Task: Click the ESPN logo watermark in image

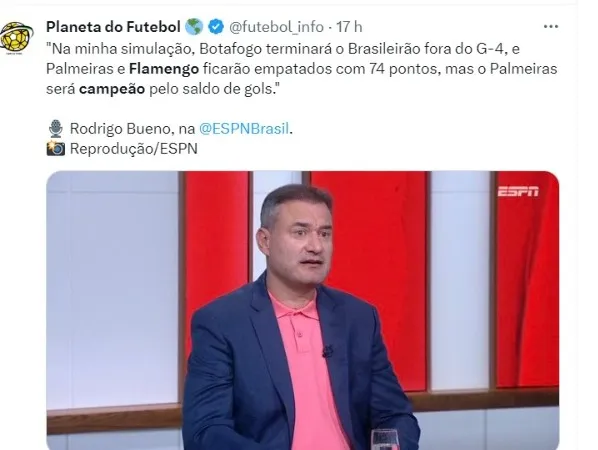Action: (518, 191)
